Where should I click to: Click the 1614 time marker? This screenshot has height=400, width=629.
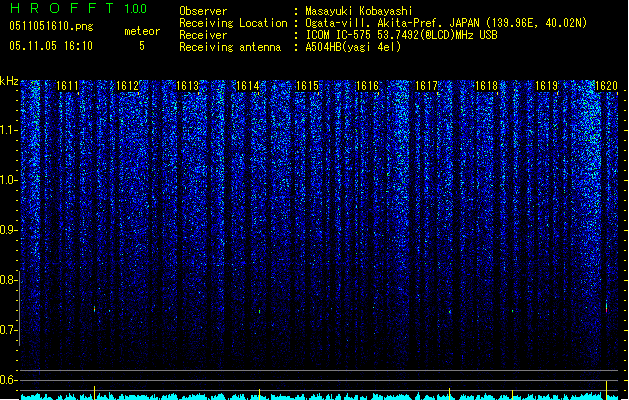tap(248, 86)
